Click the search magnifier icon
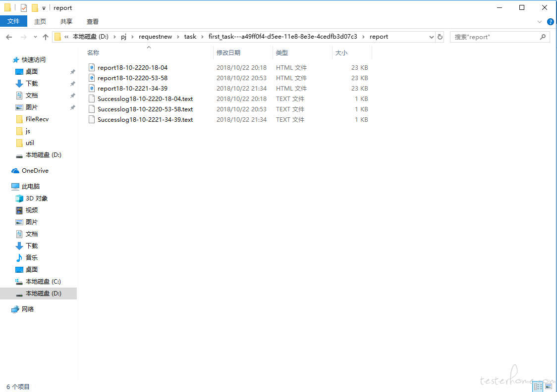557x392 pixels. pyautogui.click(x=543, y=37)
